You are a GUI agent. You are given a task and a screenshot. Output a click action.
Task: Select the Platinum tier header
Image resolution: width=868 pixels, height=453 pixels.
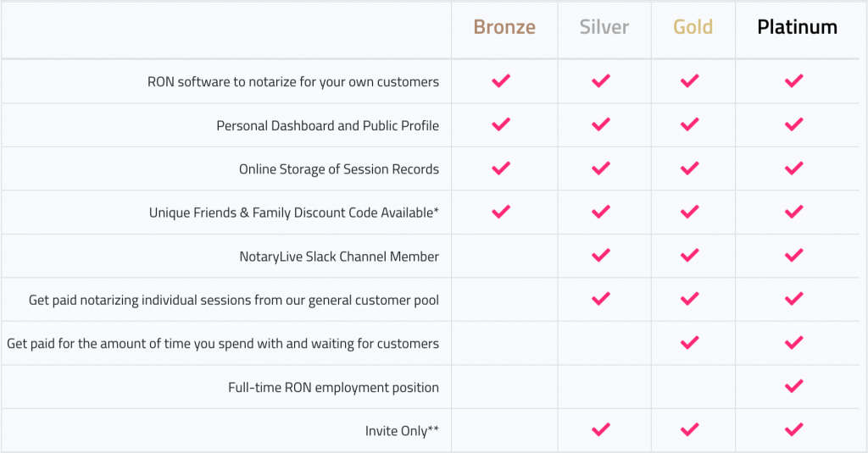coord(797,27)
